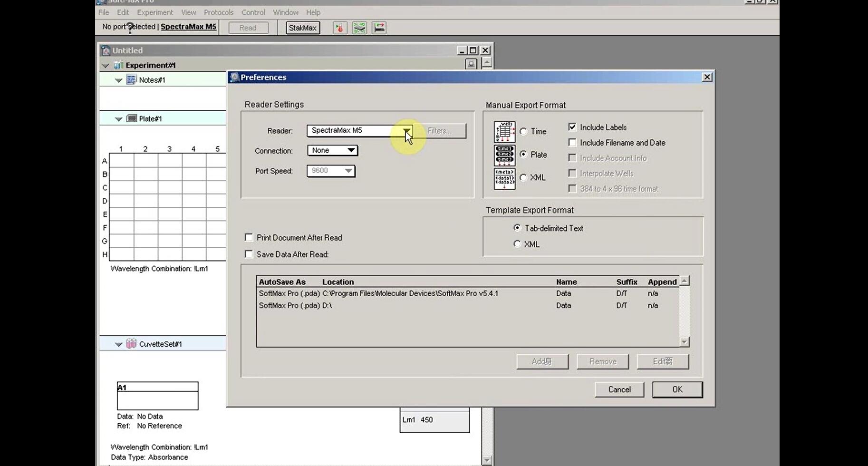Collapse the Experiment#1 section
The width and height of the screenshot is (868, 466).
point(106,65)
